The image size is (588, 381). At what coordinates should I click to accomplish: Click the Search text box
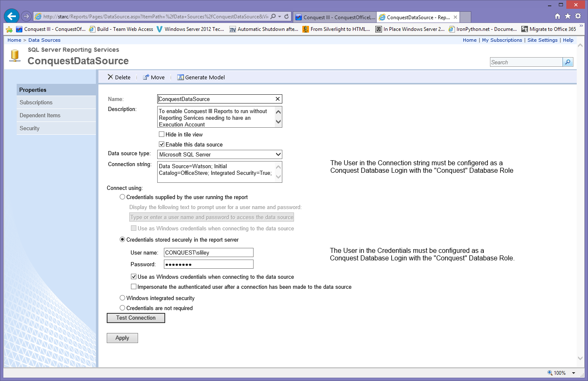526,62
